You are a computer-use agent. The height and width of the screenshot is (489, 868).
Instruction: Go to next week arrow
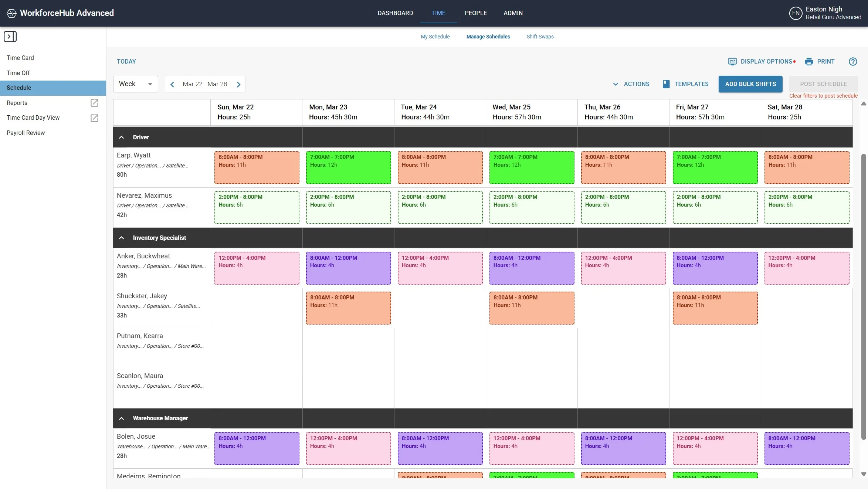tap(238, 84)
